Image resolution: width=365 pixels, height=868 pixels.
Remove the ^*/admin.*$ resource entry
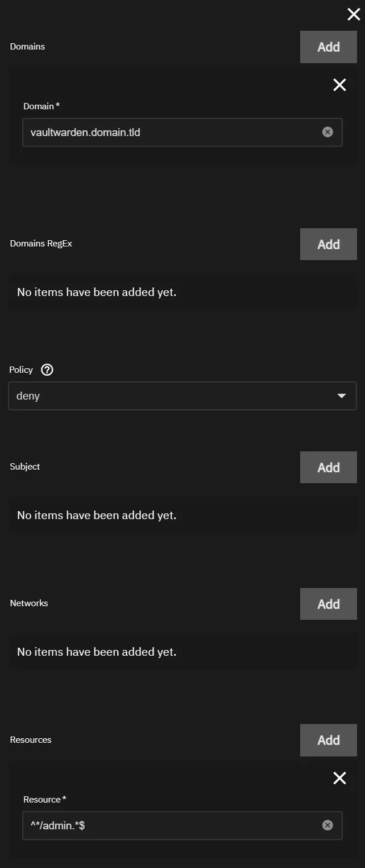tap(339, 779)
